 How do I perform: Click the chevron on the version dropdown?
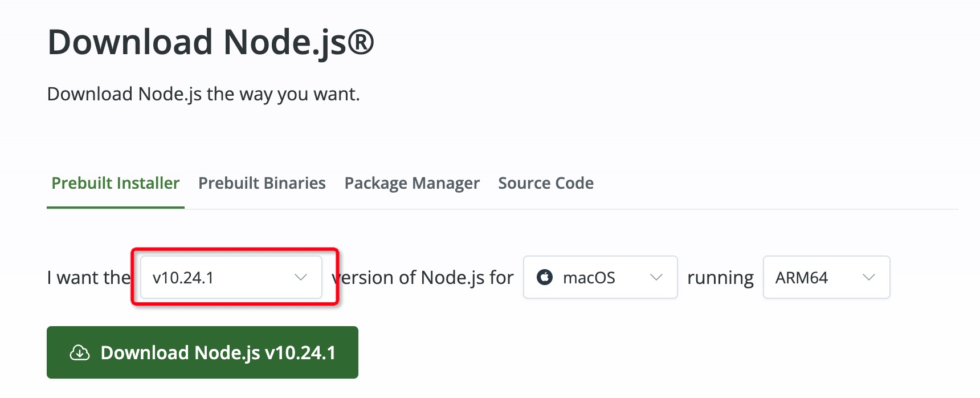[x=302, y=278]
